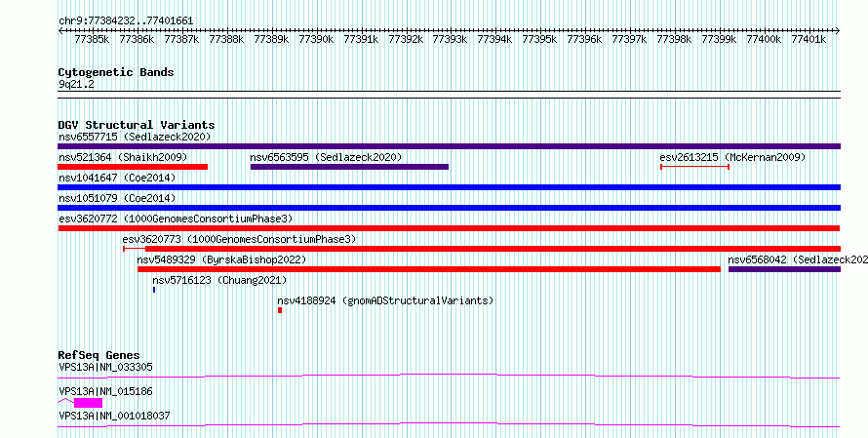The height and width of the screenshot is (438, 868).
Task: Click the VPS13A|NM_015186 gene label
Action: pos(105,391)
